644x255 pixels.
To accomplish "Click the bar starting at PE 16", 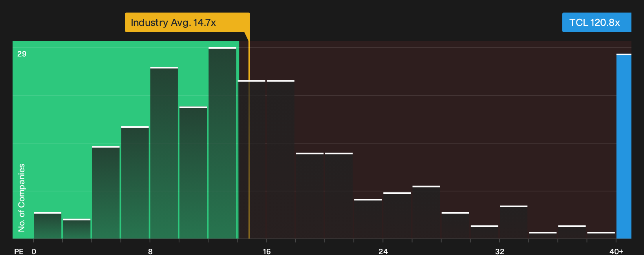I will [x=281, y=160].
